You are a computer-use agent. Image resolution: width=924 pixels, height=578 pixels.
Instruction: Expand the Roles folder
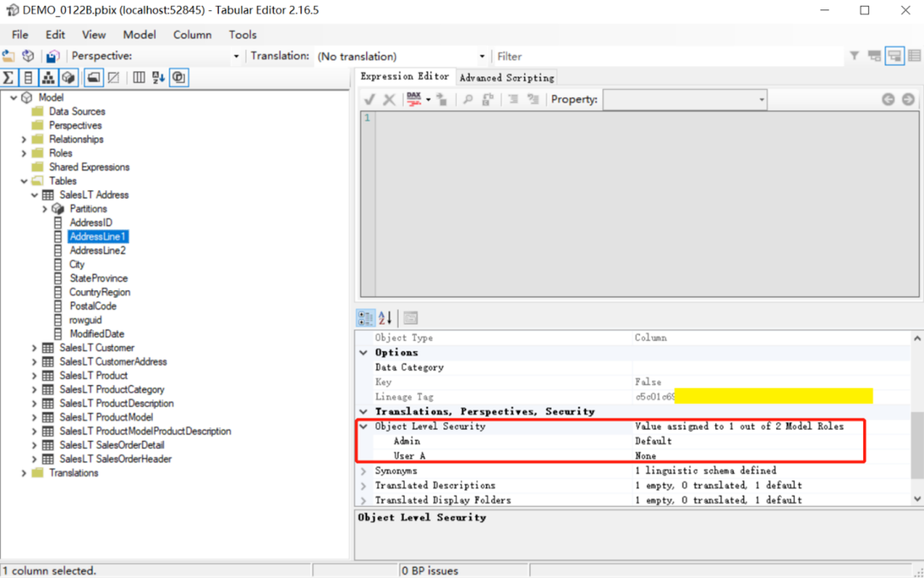click(x=24, y=153)
